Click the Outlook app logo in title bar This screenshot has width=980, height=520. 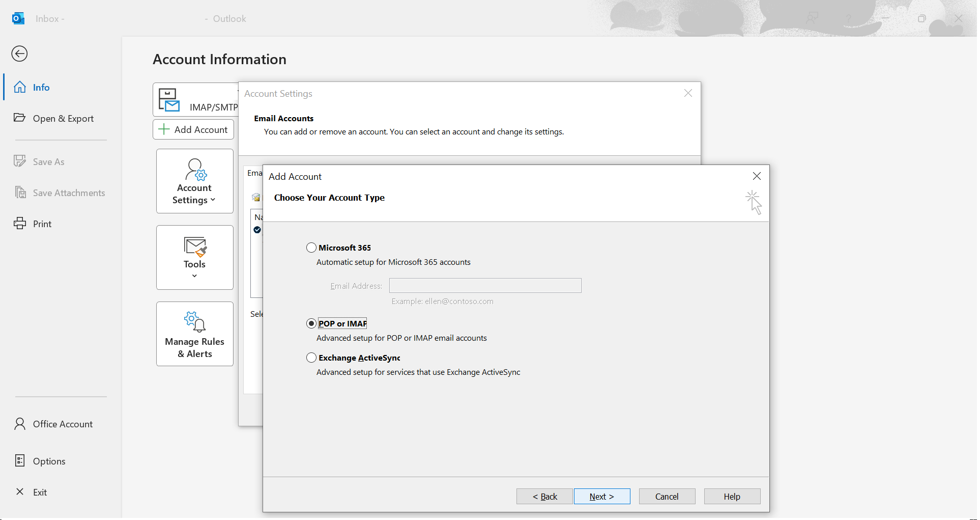[x=18, y=18]
